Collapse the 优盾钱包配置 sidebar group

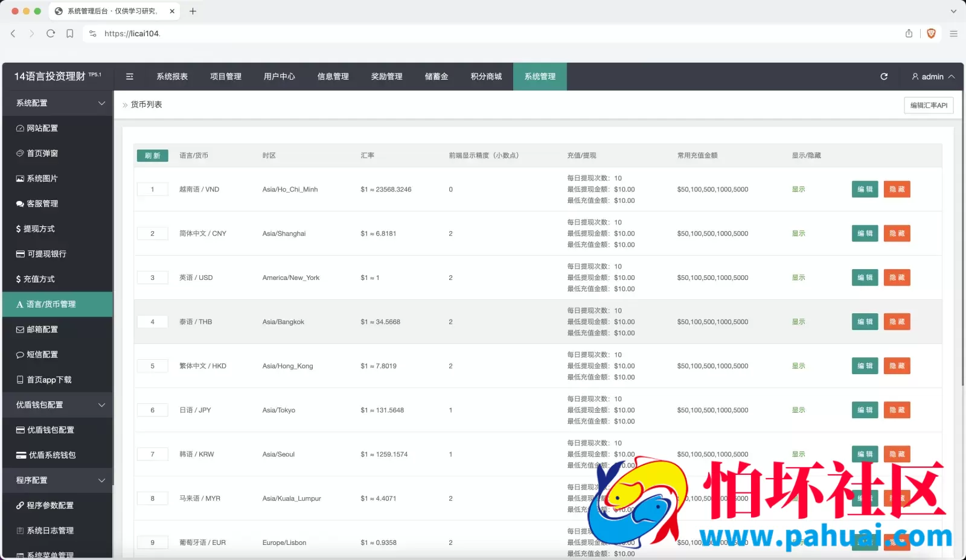57,405
